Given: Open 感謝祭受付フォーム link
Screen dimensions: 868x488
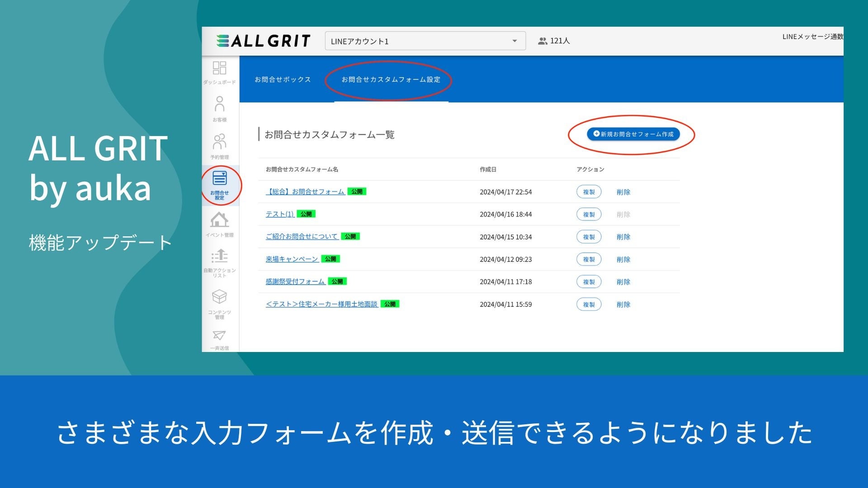Looking at the screenshot, I should (295, 282).
